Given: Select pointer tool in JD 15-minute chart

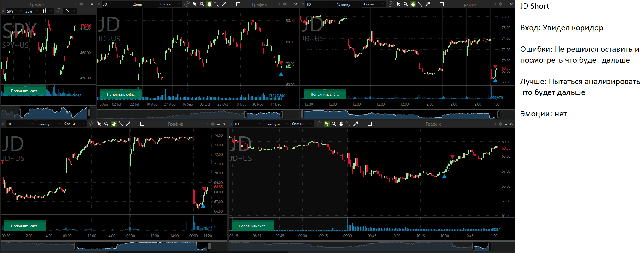Looking at the screenshot, I should pyautogui.click(x=399, y=4).
